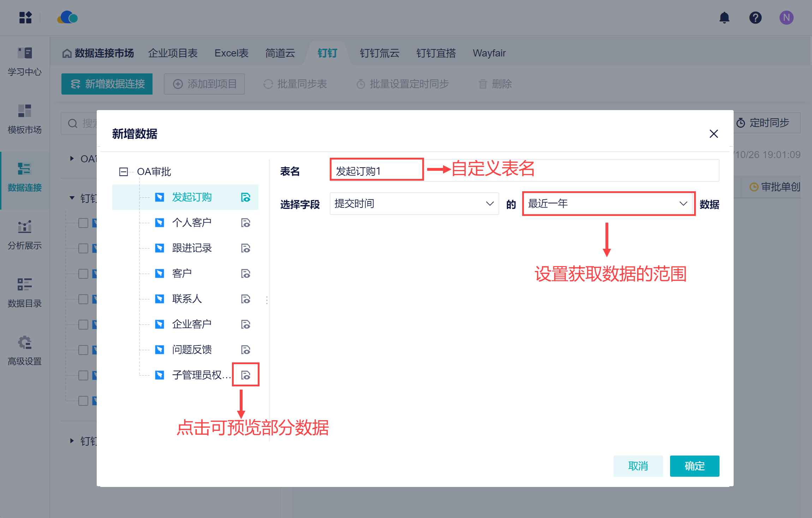The width and height of the screenshot is (812, 518).
Task: Switch to the 钉钉氚云 tab
Action: (x=379, y=53)
